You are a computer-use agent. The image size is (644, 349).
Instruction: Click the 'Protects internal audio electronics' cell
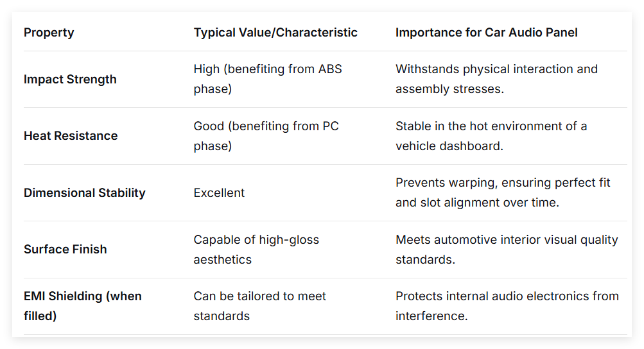[507, 306]
